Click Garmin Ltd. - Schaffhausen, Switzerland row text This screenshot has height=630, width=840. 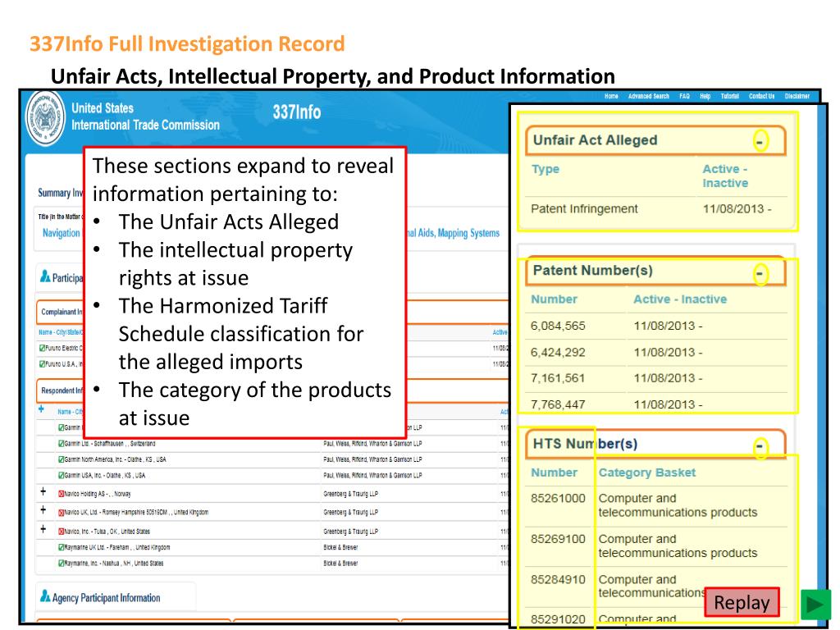(110, 444)
